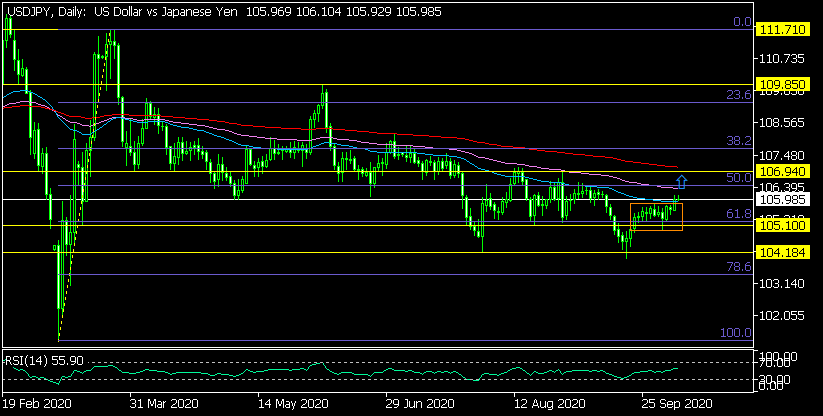823x416 pixels.
Task: Click the 105.985 current price label
Action: click(783, 199)
